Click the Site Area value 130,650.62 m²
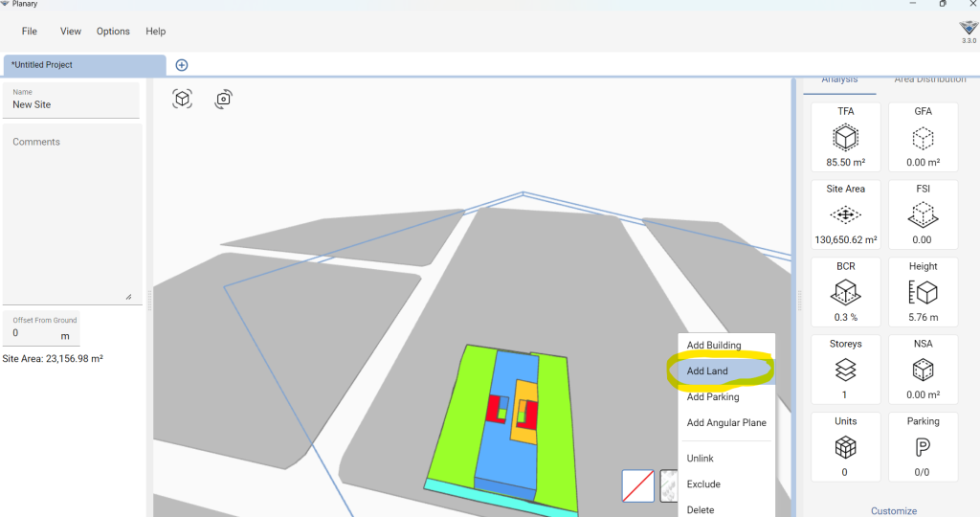Screen dimensions: 980x517 click(846, 240)
